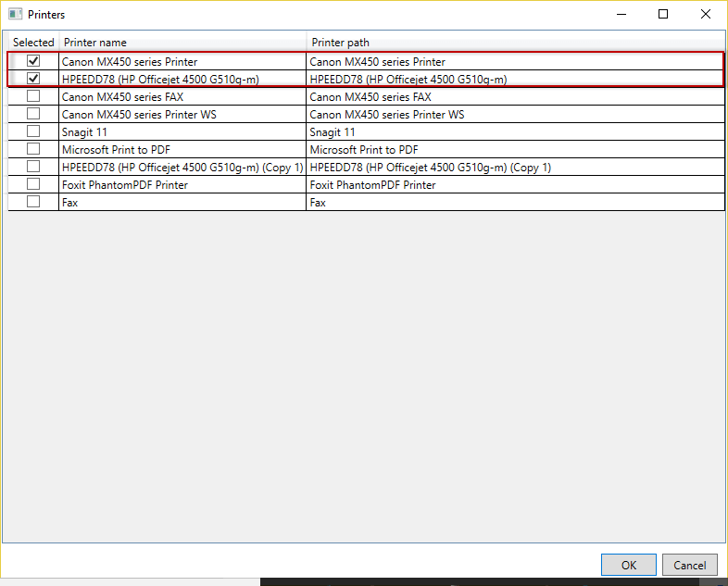
Task: Maximize the Printers window
Action: (663, 15)
